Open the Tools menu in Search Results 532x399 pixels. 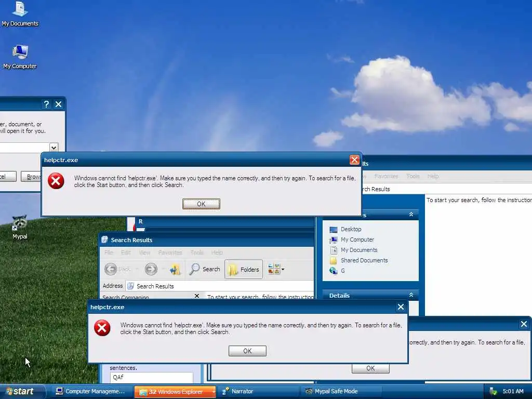tap(197, 252)
